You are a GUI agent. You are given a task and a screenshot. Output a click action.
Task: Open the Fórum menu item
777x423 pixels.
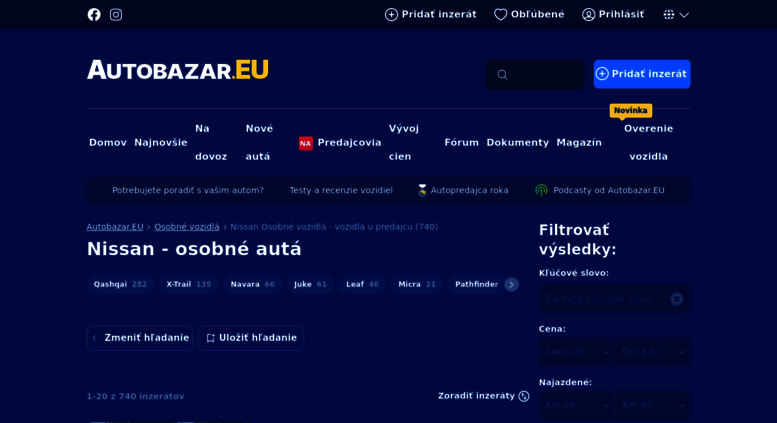[x=461, y=143]
